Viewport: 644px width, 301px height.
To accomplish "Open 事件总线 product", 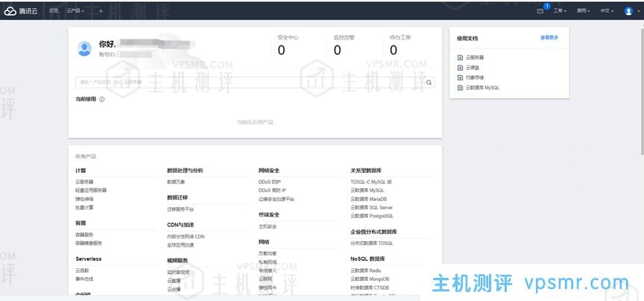I will coord(84,279).
